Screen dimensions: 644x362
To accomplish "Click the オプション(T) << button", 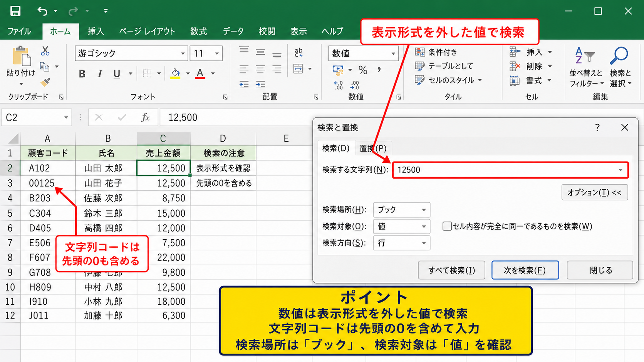I will click(x=595, y=192).
